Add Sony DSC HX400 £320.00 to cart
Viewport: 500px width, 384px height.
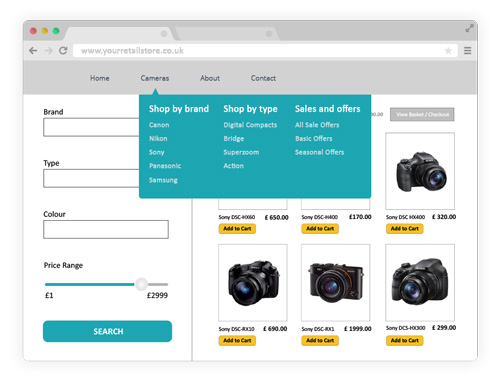click(405, 229)
